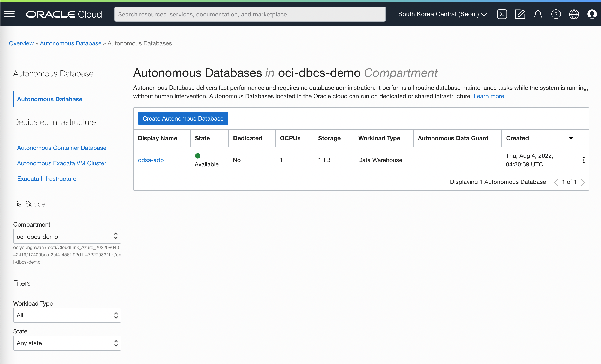Open Cloud Shell developer tools icon
The height and width of the screenshot is (364, 601).
(x=502, y=14)
